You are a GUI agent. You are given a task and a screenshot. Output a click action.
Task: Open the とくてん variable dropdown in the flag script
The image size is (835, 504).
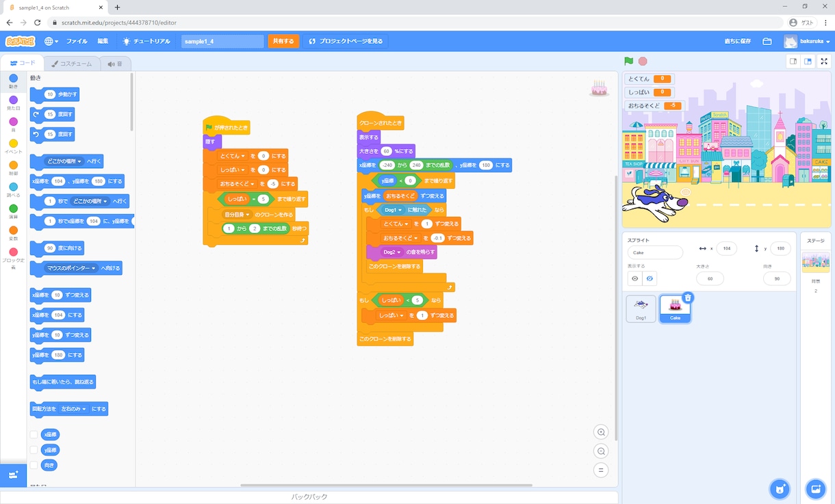click(x=234, y=156)
